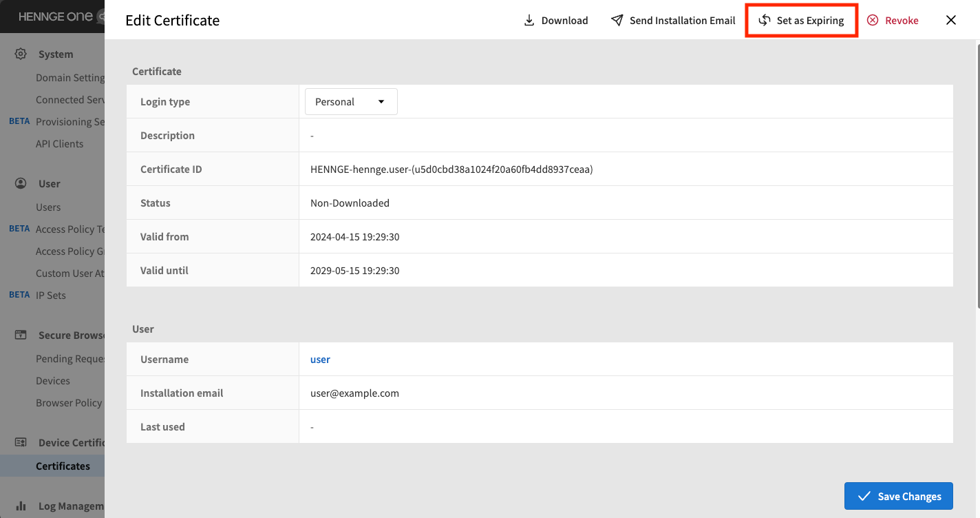Close the Edit Certificate panel
The height and width of the screenshot is (518, 980).
pyautogui.click(x=951, y=20)
